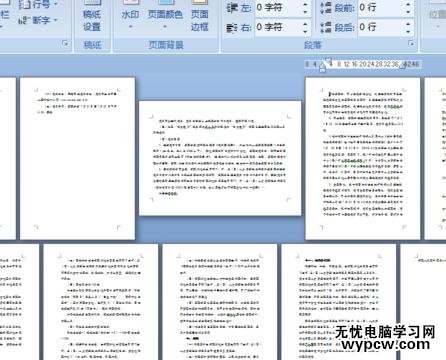Open the 稿纸设置 manuscript paper settings

[x=92, y=16]
